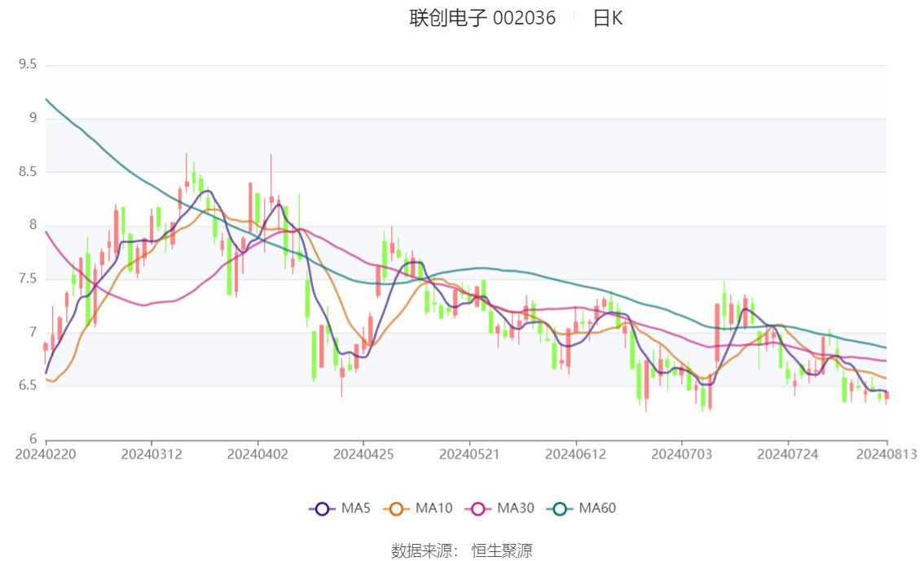Click the 20240425 date axis label
The image size is (924, 561).
[x=363, y=454]
